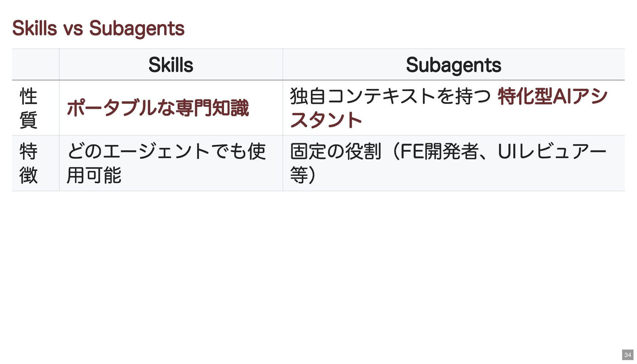Click the red スタント text on second line
Image resolution: width=637 pixels, height=364 pixels.
(326, 120)
